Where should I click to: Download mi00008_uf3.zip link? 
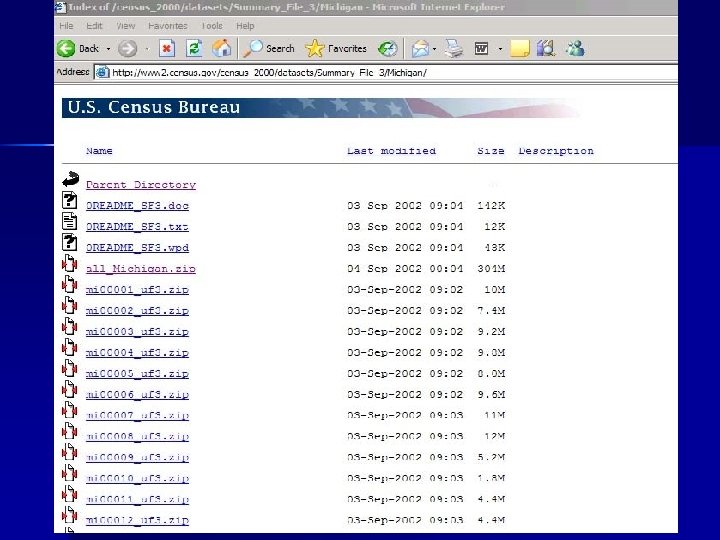(137, 436)
